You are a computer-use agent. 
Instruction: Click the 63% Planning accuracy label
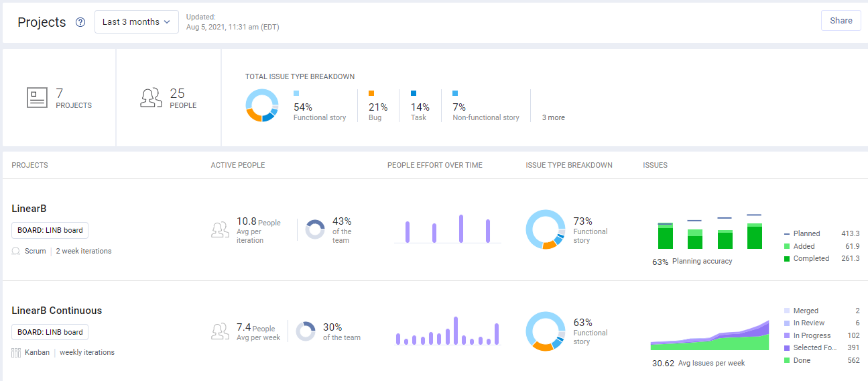point(692,262)
